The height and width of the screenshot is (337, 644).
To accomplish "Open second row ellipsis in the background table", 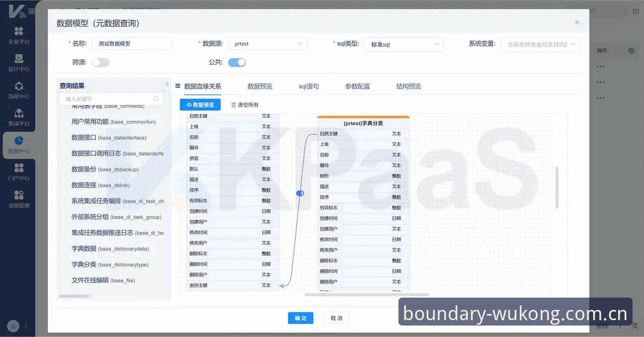I will 601,82.
